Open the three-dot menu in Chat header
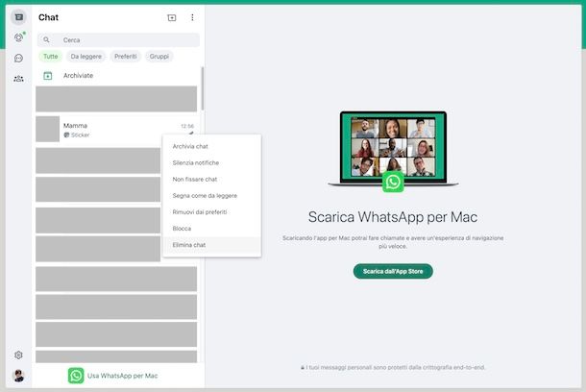586x392 pixels. click(x=192, y=17)
